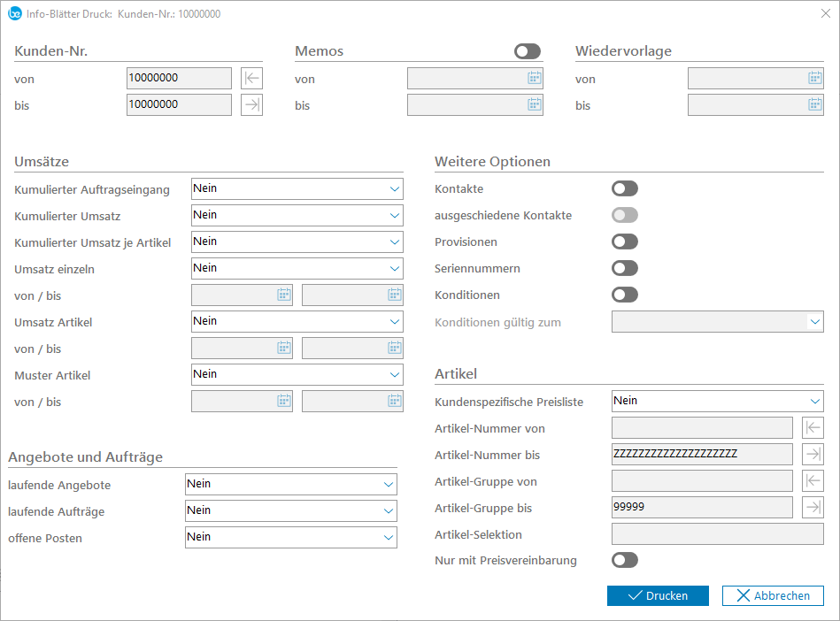Close the Info-Blätter Druck dialog window
Screen dimensions: 840x621
(x=825, y=13)
